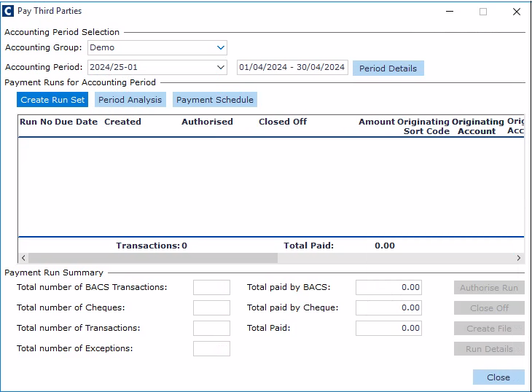Viewport: 532px width, 392px height.
Task: Click the period date range field
Action: pos(292,67)
